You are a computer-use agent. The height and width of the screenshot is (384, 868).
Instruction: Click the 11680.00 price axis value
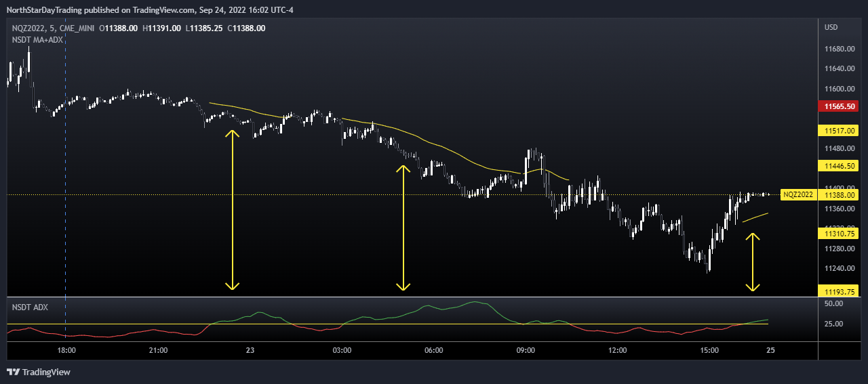[838, 49]
